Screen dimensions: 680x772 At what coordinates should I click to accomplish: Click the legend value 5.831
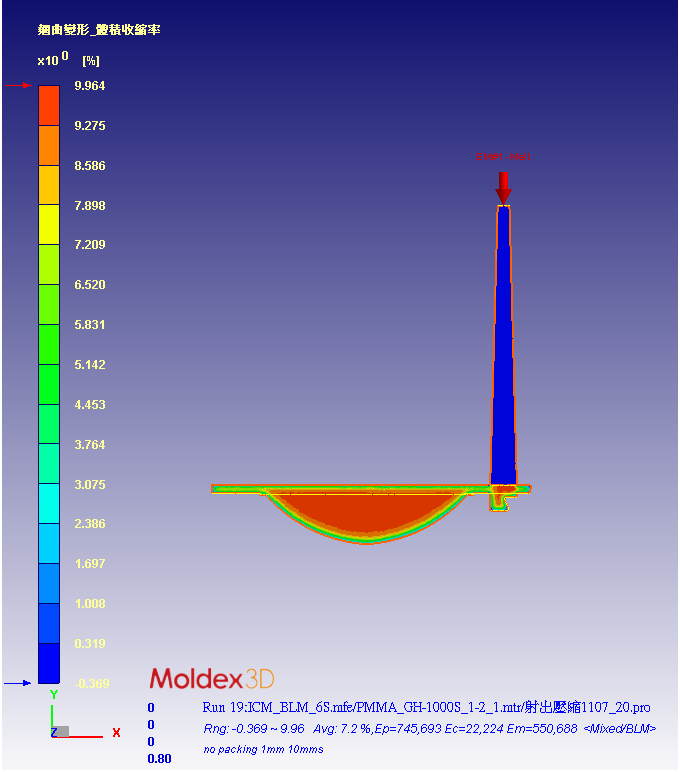click(90, 324)
